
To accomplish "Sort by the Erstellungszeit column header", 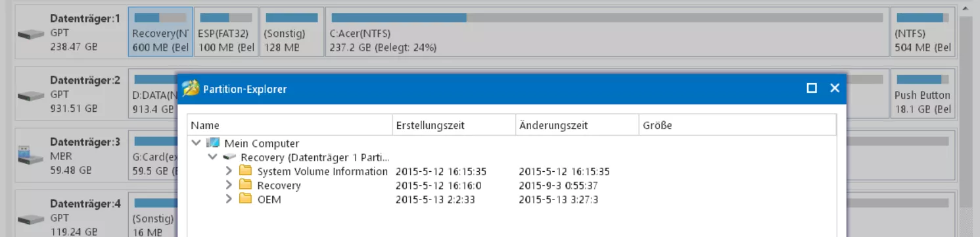I will tap(454, 125).
